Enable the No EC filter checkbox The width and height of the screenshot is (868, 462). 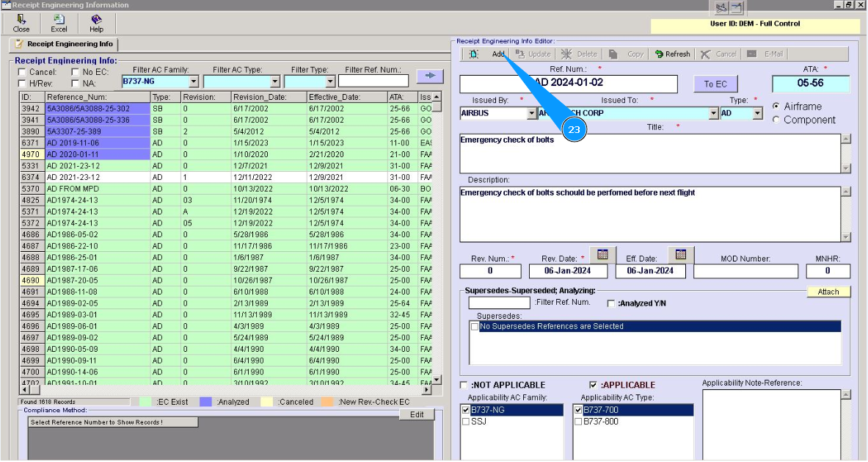(x=75, y=73)
